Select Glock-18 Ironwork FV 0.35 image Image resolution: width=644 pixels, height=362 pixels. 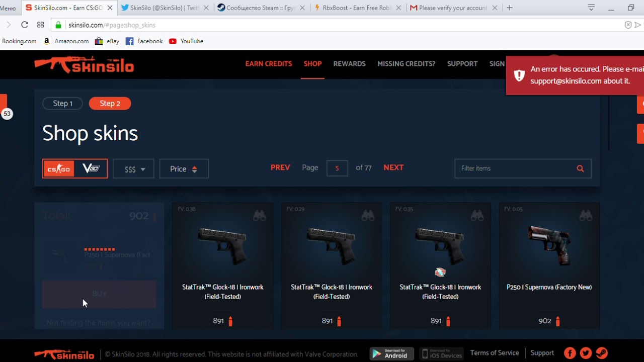click(x=440, y=246)
